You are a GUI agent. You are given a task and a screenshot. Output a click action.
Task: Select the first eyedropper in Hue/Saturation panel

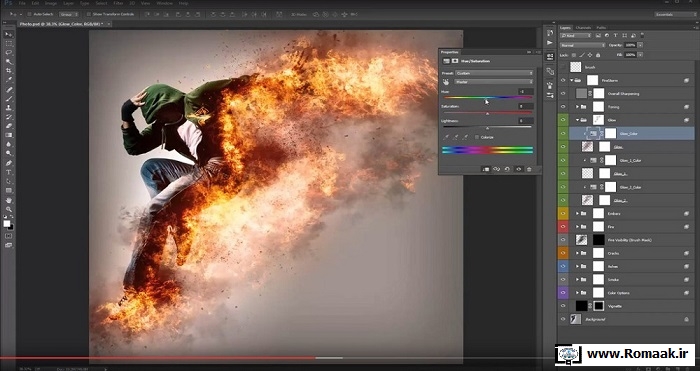(446, 137)
